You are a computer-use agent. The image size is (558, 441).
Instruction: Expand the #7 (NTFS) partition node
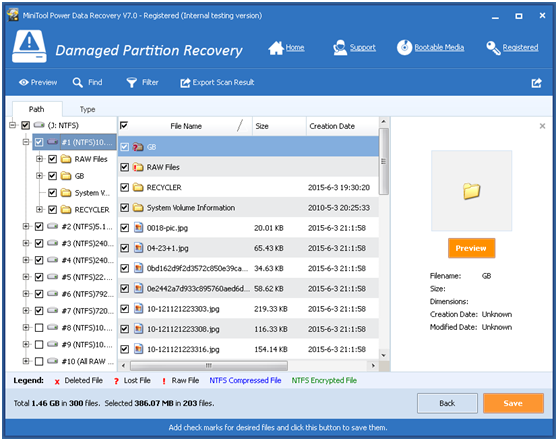(26, 311)
